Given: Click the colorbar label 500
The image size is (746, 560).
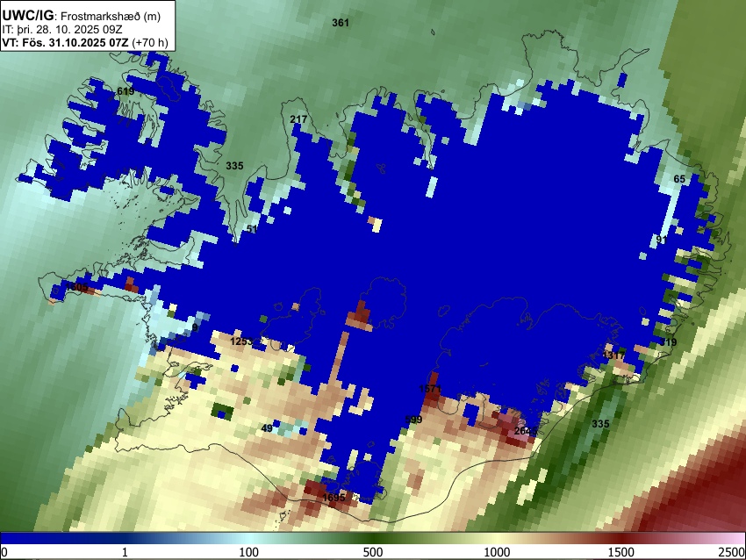Looking at the screenshot, I should point(372,552).
